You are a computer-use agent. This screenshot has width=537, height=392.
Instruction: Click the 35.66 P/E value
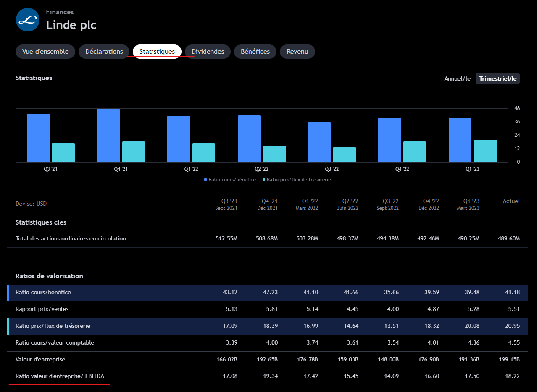pos(392,293)
